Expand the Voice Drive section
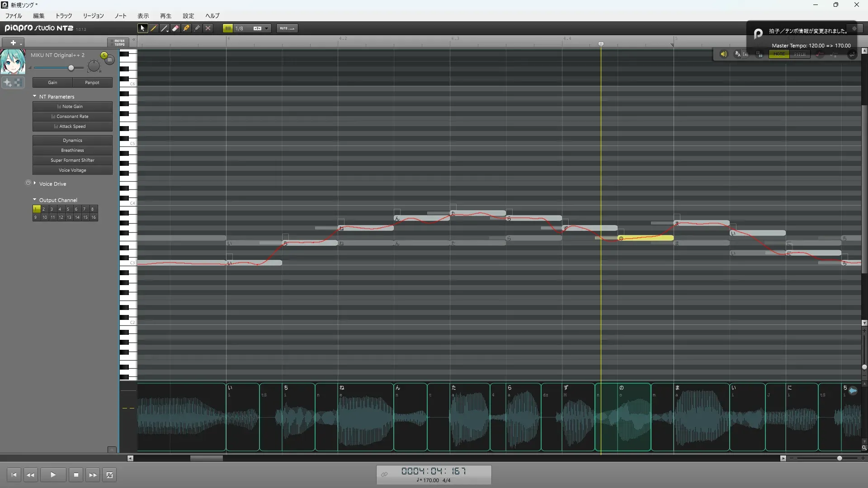Image resolution: width=868 pixels, height=488 pixels. [x=35, y=183]
